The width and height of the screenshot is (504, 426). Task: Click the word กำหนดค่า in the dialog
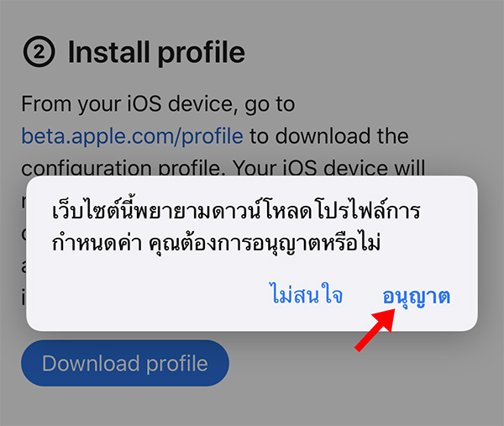(97, 242)
